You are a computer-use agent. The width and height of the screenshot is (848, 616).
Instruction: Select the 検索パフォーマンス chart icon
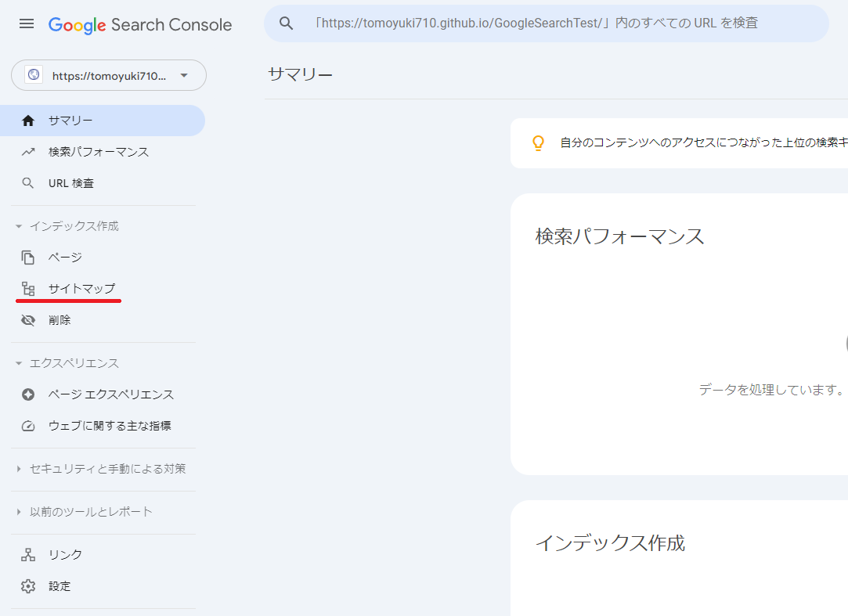tap(27, 152)
